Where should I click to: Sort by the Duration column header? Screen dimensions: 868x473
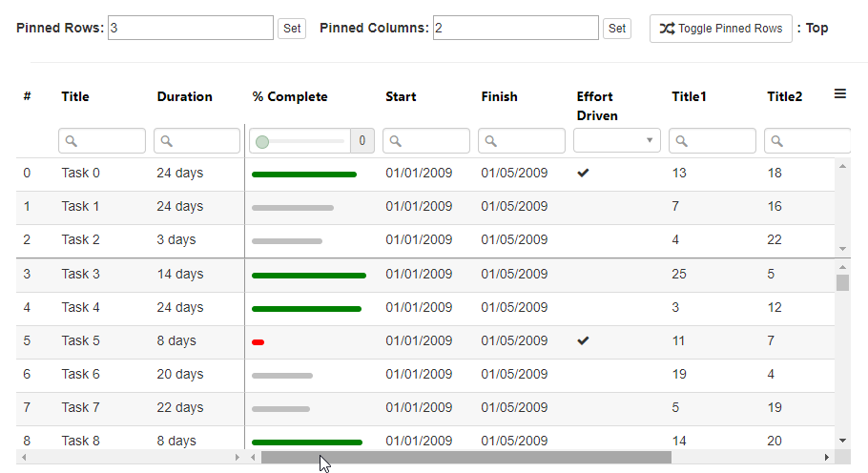click(184, 97)
